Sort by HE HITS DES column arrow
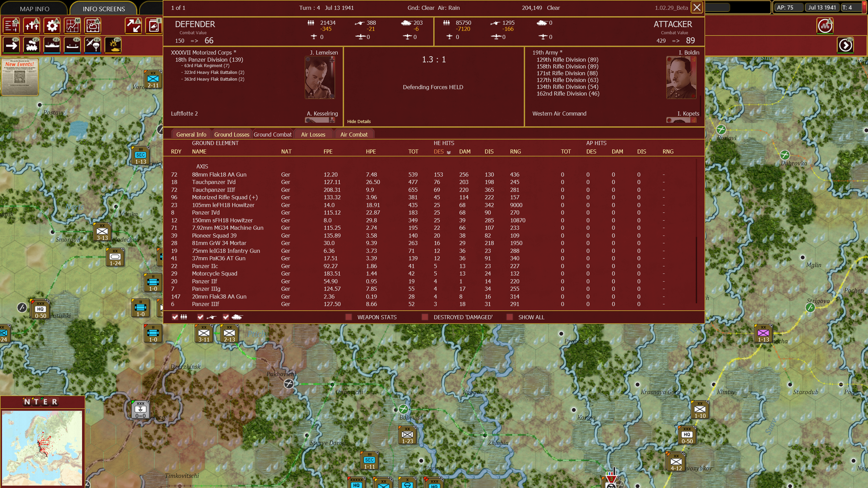Screen dimensions: 868x488 [x=449, y=152]
